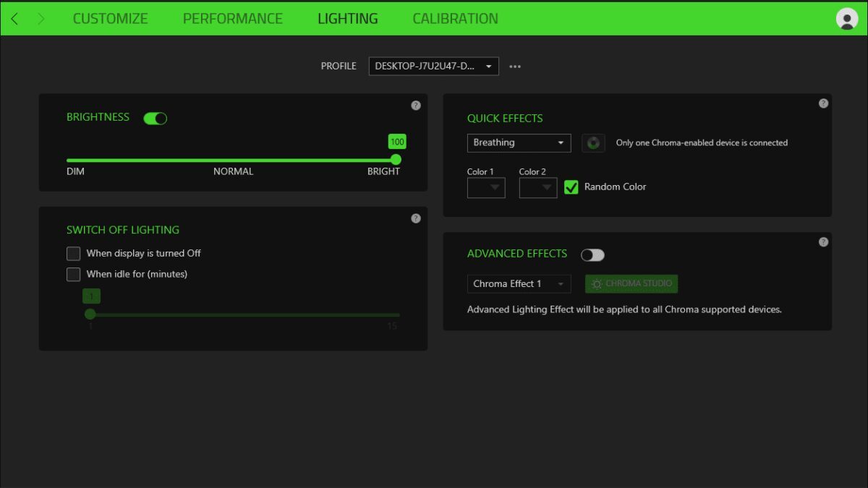Switch to the Calibration tab

[455, 19]
